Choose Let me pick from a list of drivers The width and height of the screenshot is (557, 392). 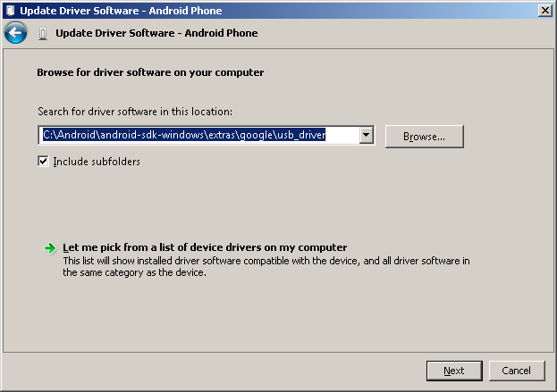click(205, 247)
